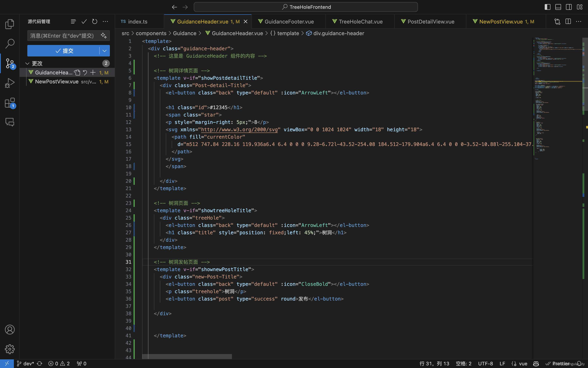Open the Extensions view
Screen dimensions: 588x368
click(x=10, y=103)
